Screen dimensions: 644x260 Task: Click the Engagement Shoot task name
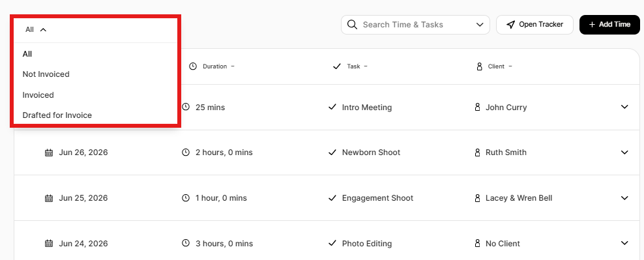(x=378, y=198)
